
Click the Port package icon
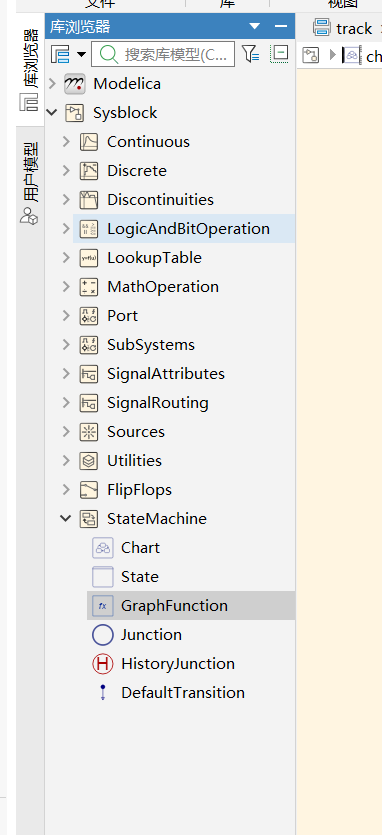tap(89, 316)
